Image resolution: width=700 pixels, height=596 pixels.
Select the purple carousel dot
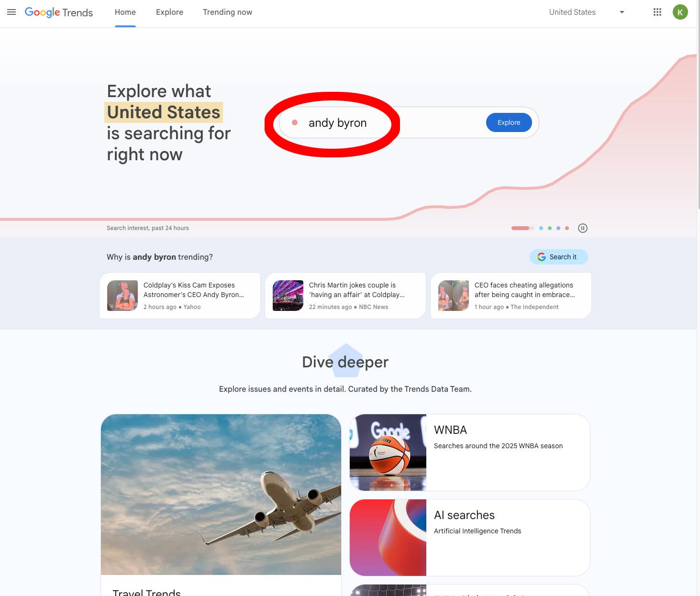click(x=558, y=228)
